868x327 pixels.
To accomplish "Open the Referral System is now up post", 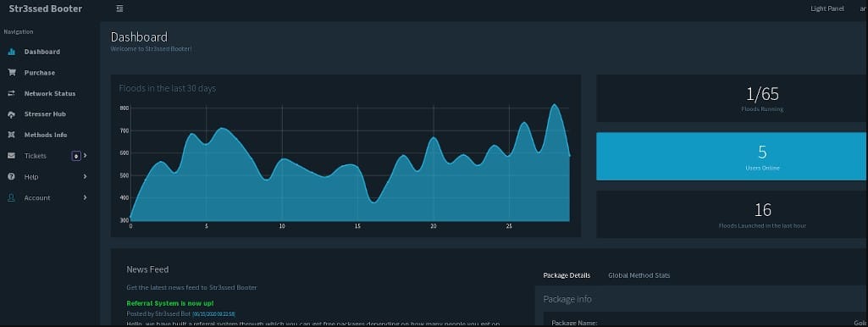I will tap(170, 303).
